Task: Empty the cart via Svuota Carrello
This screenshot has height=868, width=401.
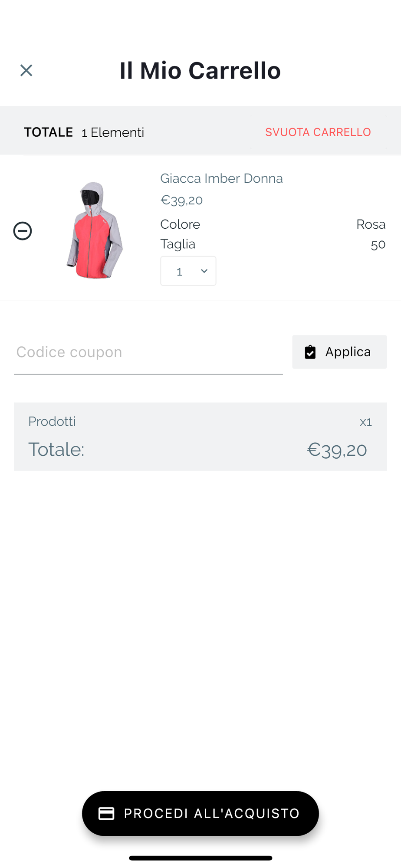Action: tap(318, 132)
